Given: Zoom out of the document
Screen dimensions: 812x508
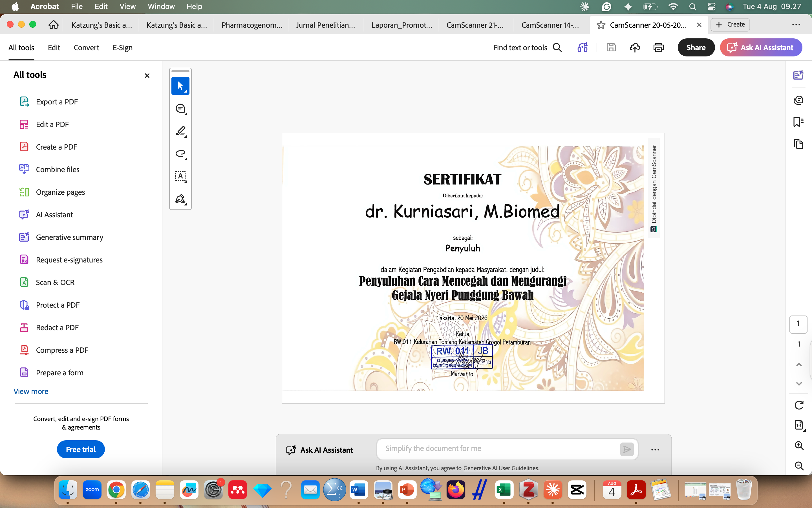Looking at the screenshot, I should (x=799, y=466).
